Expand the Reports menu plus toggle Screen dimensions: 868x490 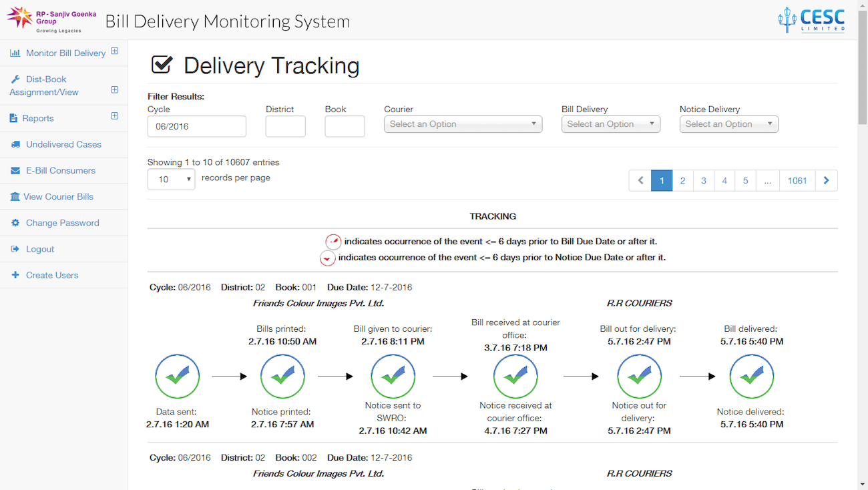coord(114,116)
